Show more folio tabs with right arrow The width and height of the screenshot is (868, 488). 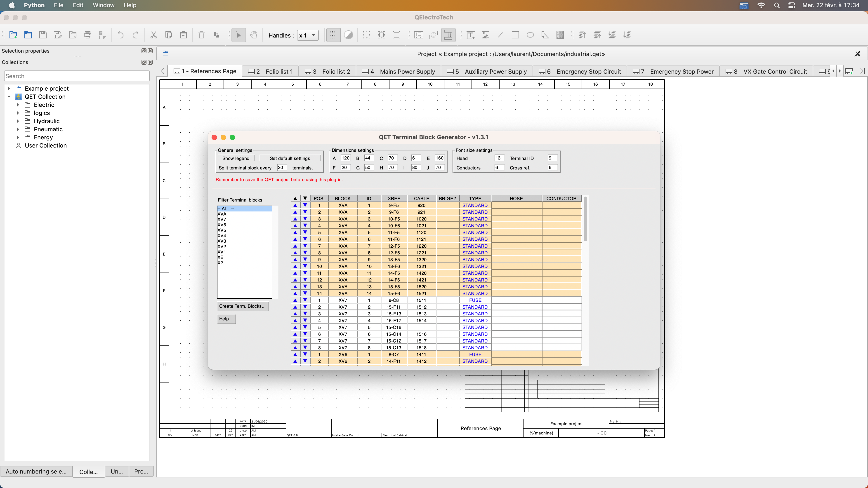pos(840,71)
